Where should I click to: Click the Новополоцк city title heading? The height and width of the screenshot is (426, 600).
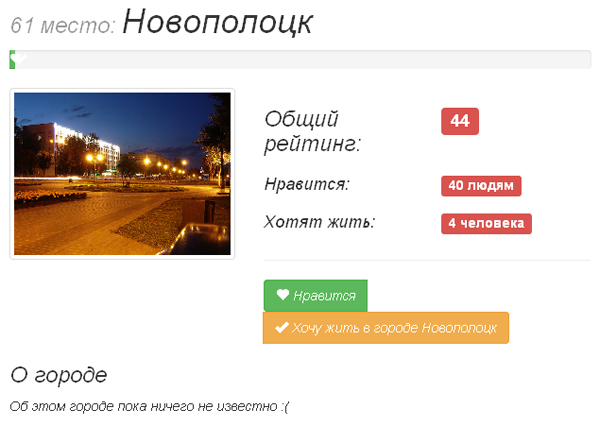pyautogui.click(x=218, y=22)
